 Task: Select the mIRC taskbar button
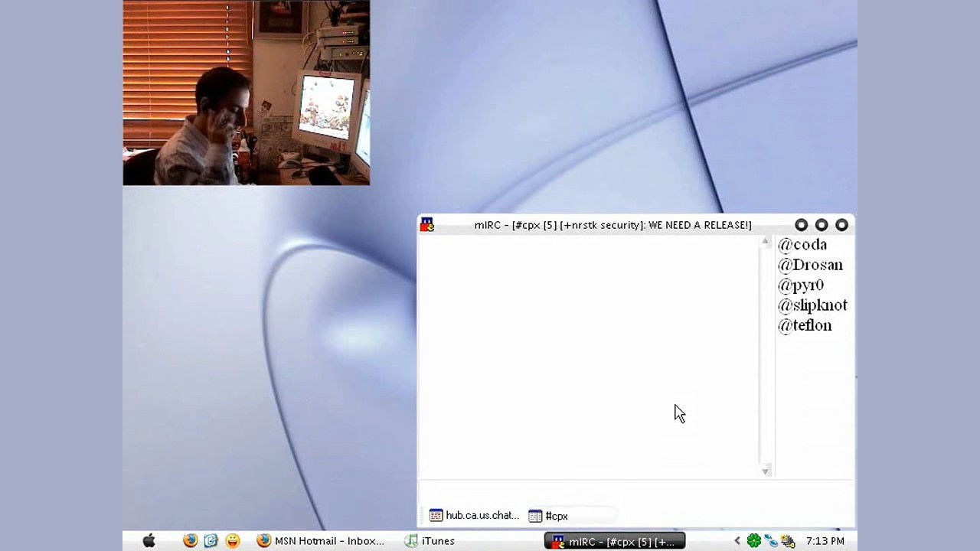click(614, 541)
